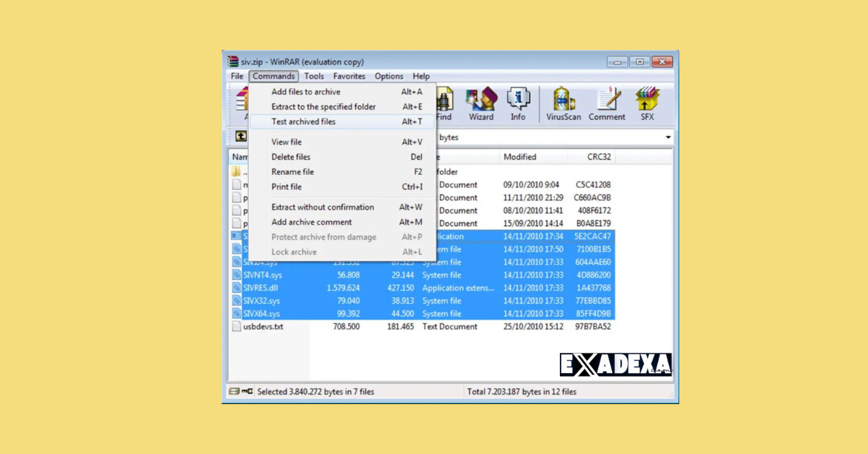
Task: Open the Help menu
Action: [422, 76]
